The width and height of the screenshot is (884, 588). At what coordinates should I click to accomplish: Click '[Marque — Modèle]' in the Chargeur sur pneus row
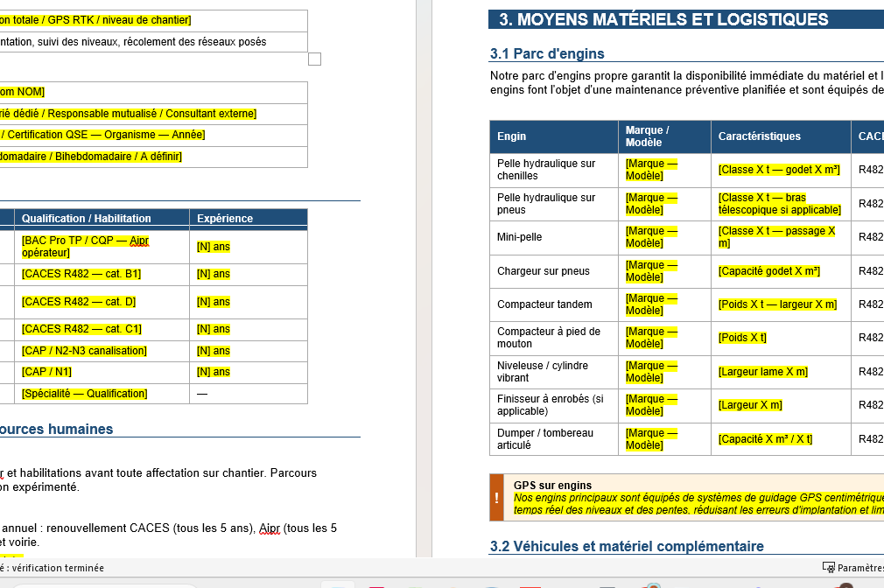tap(651, 271)
